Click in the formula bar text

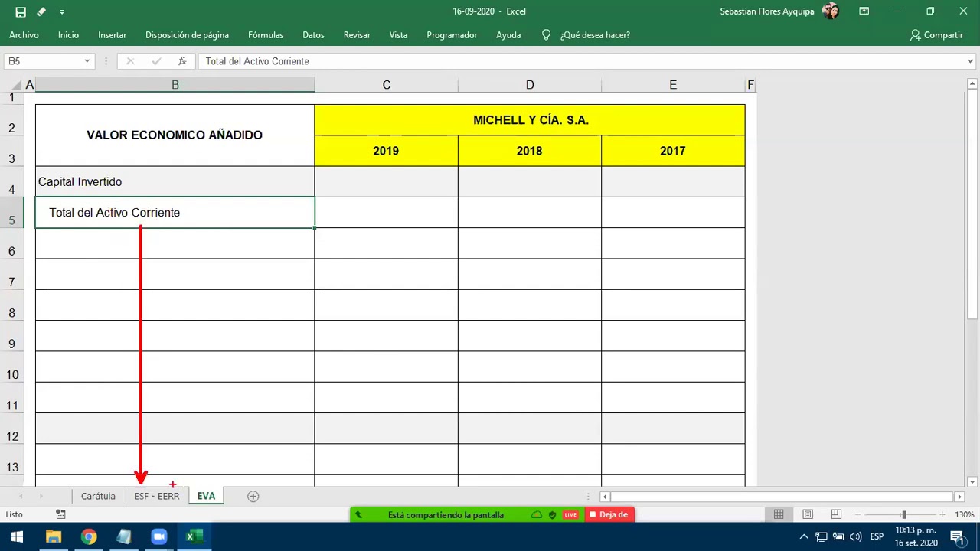257,61
